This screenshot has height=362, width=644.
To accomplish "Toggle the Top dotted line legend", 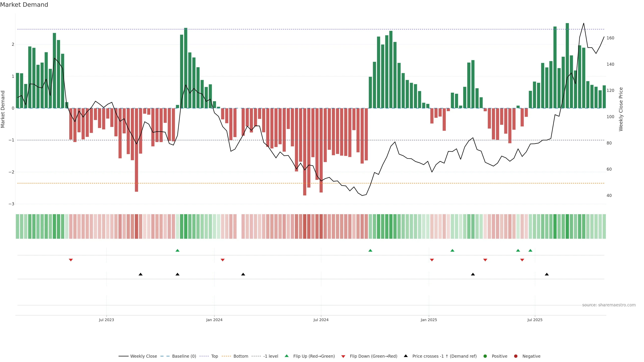I will 214,356.
